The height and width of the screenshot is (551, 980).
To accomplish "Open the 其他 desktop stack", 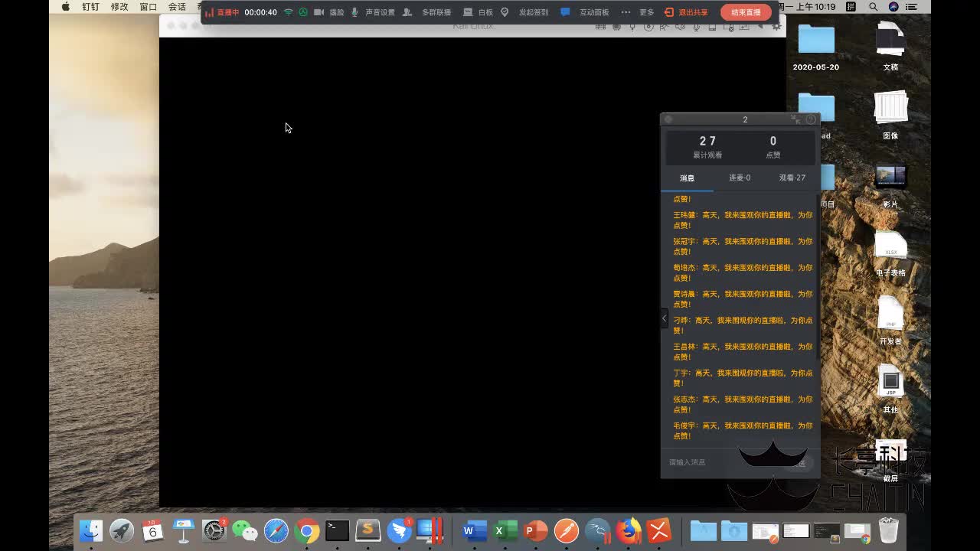I will pos(890,389).
